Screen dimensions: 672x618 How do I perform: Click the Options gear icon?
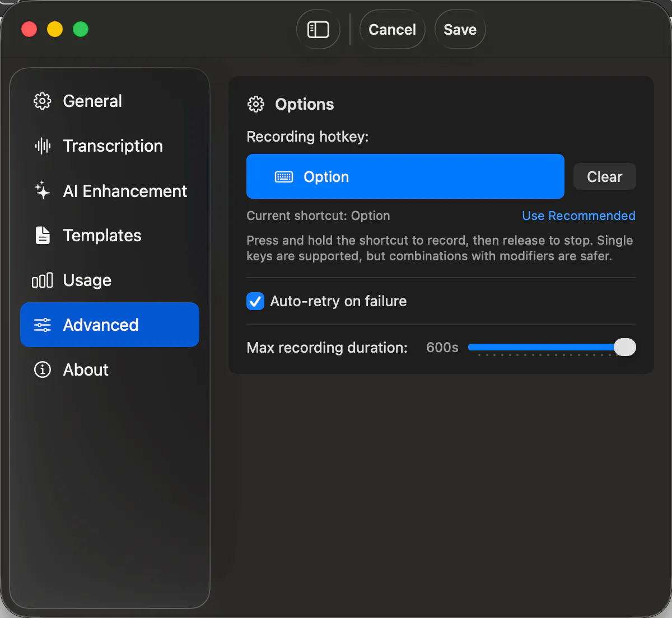point(256,105)
